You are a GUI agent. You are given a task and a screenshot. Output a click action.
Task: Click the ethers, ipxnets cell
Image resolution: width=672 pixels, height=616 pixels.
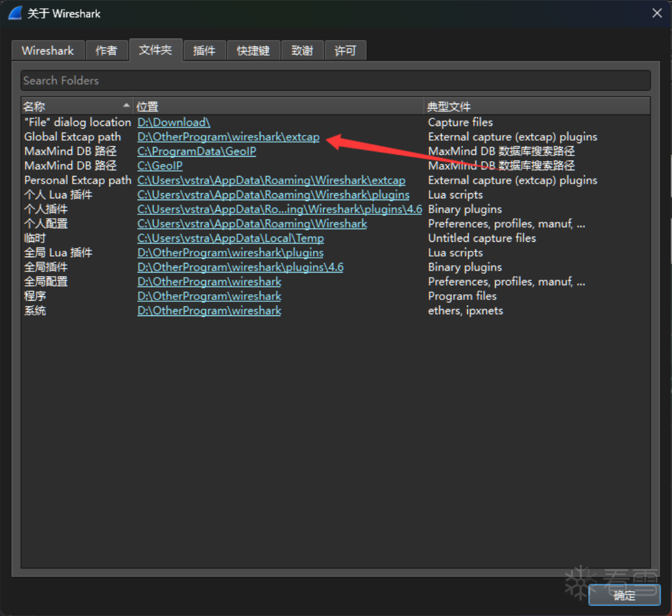465,311
